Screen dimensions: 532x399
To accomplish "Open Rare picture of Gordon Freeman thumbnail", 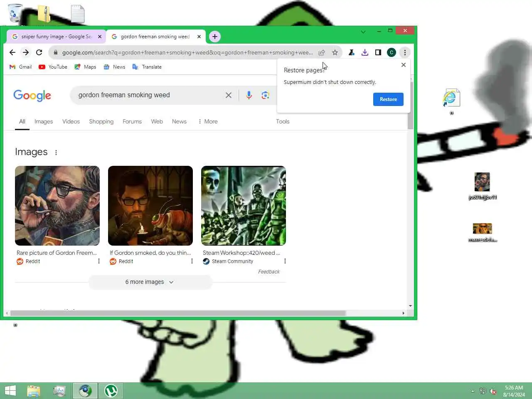I will point(57,206).
